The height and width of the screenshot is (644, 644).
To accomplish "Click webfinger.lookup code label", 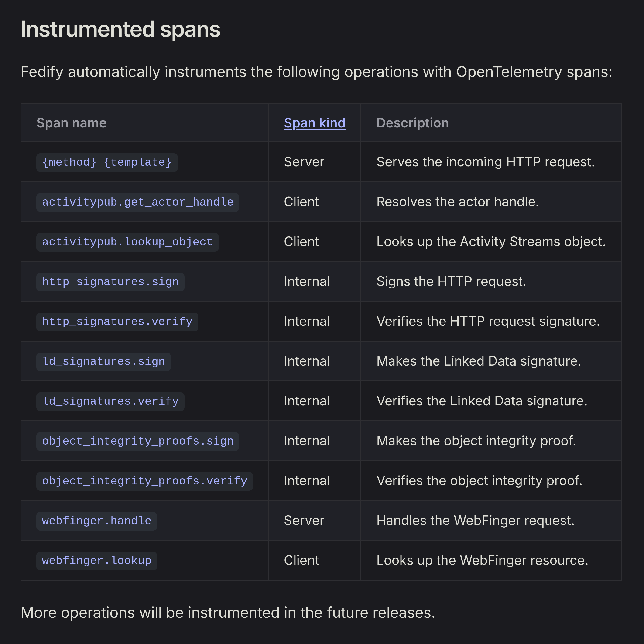I will click(x=96, y=561).
